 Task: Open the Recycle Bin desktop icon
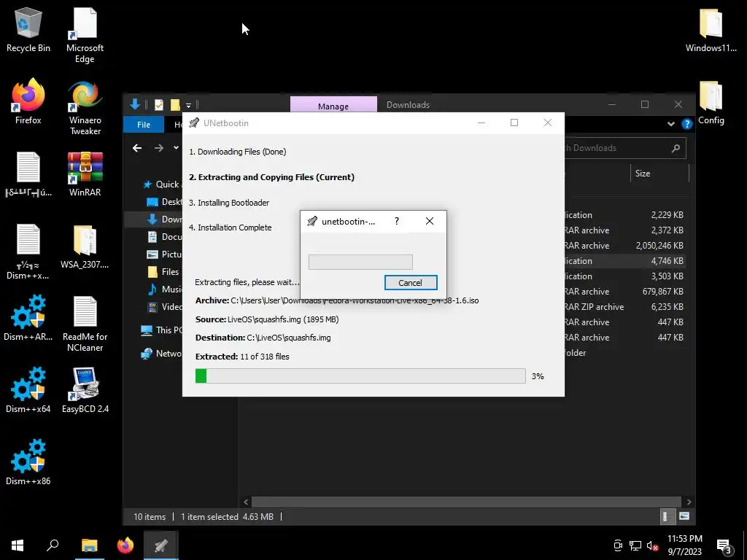28,30
